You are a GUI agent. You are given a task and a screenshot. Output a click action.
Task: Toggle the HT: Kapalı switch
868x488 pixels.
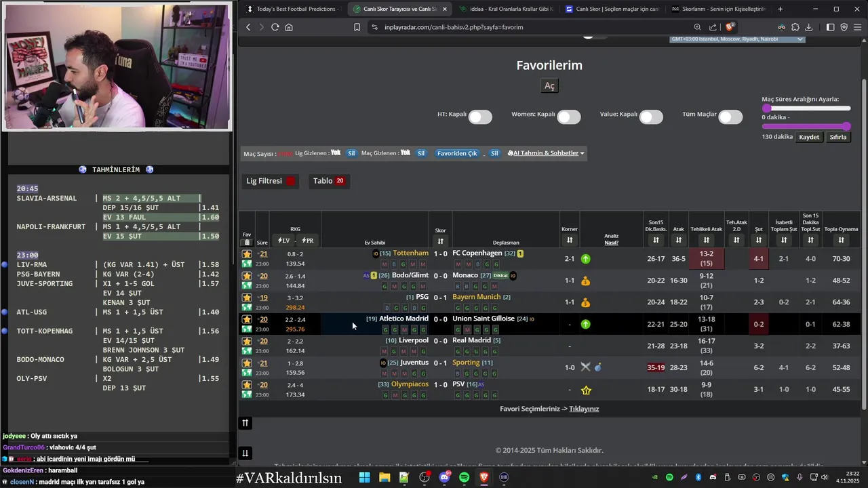[x=479, y=117]
